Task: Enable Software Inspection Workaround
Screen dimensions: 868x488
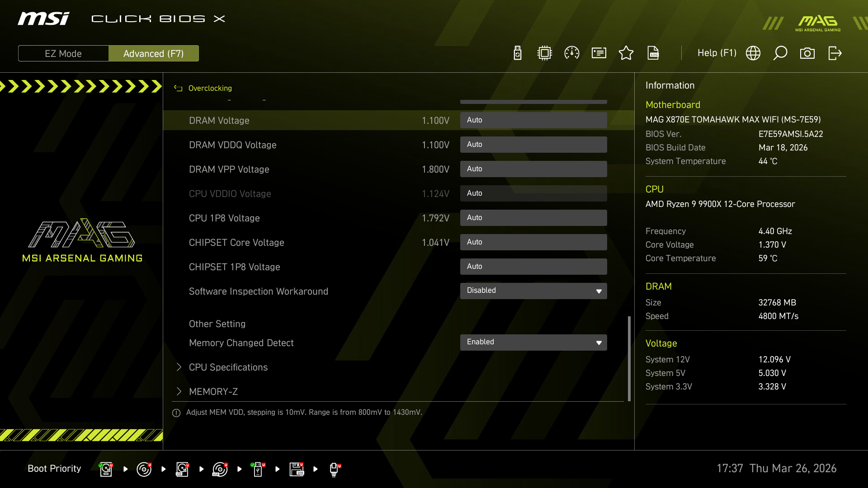Action: tap(533, 291)
